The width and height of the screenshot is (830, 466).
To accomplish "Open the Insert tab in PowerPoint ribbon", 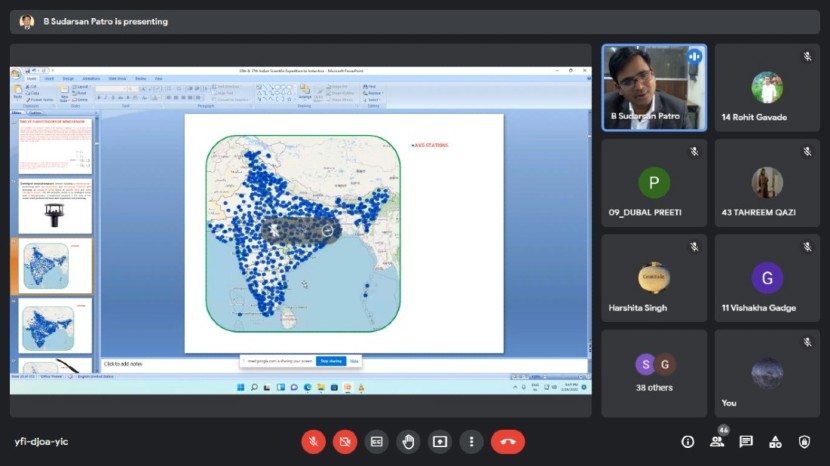I will (49, 78).
